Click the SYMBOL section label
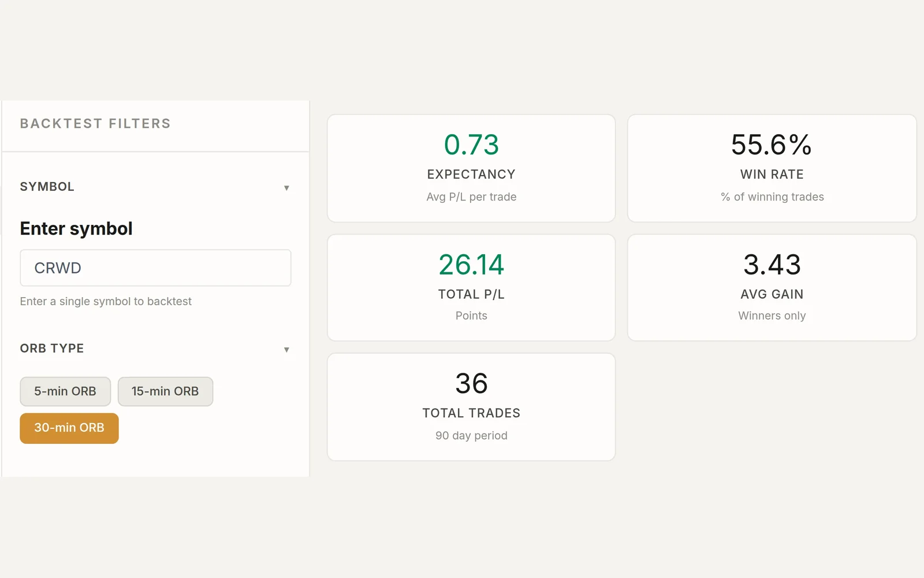924x578 pixels. (47, 187)
